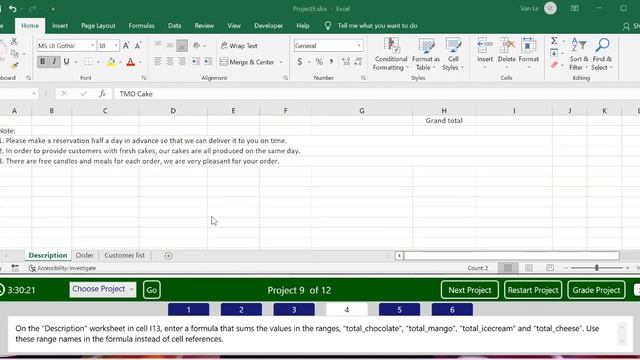The width and height of the screenshot is (640, 360).
Task: Click the Fill down arrow icon
Action: tap(554, 53)
